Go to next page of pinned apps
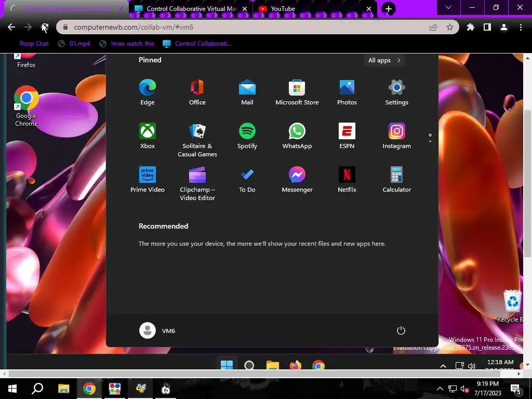The image size is (532, 399). 430,141
